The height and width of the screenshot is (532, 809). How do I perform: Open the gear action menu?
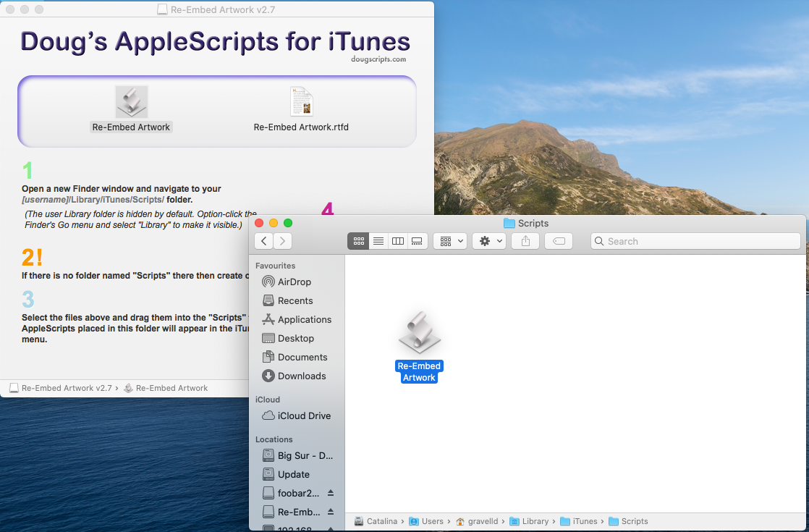(x=489, y=241)
